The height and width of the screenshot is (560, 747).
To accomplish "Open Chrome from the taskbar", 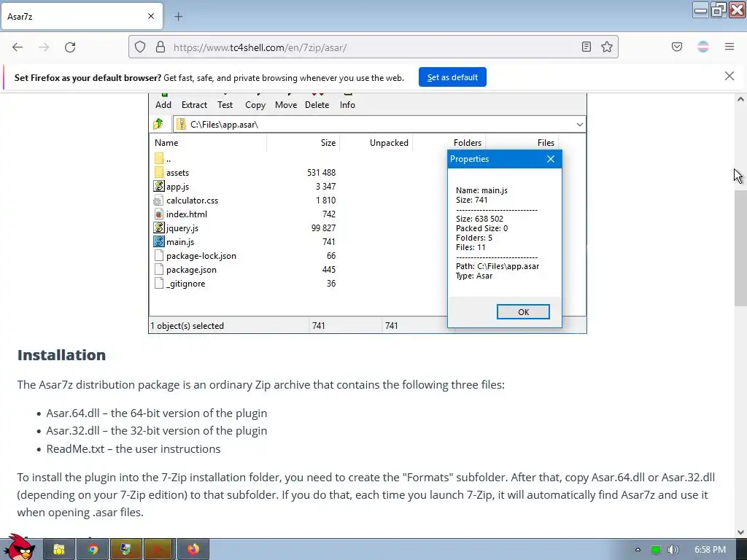I will (x=93, y=550).
